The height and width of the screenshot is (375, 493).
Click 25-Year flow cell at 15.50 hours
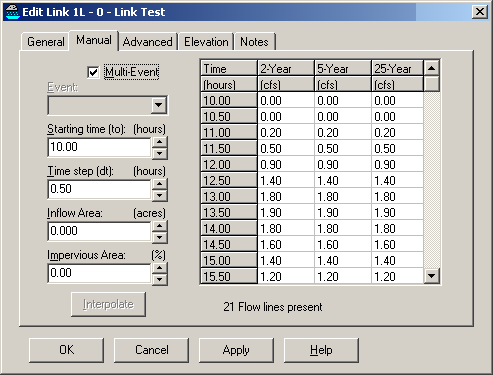(397, 276)
